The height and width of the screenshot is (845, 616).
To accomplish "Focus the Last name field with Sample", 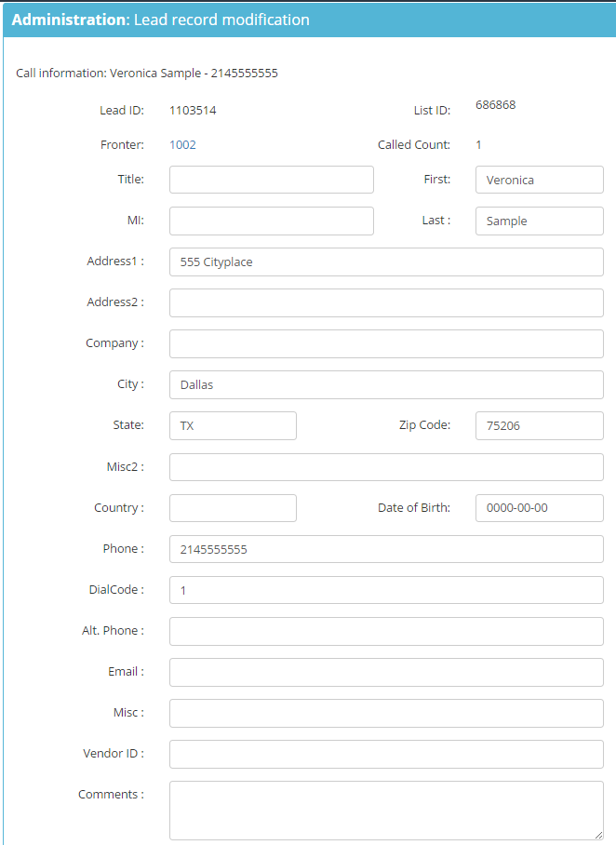I will [x=540, y=221].
